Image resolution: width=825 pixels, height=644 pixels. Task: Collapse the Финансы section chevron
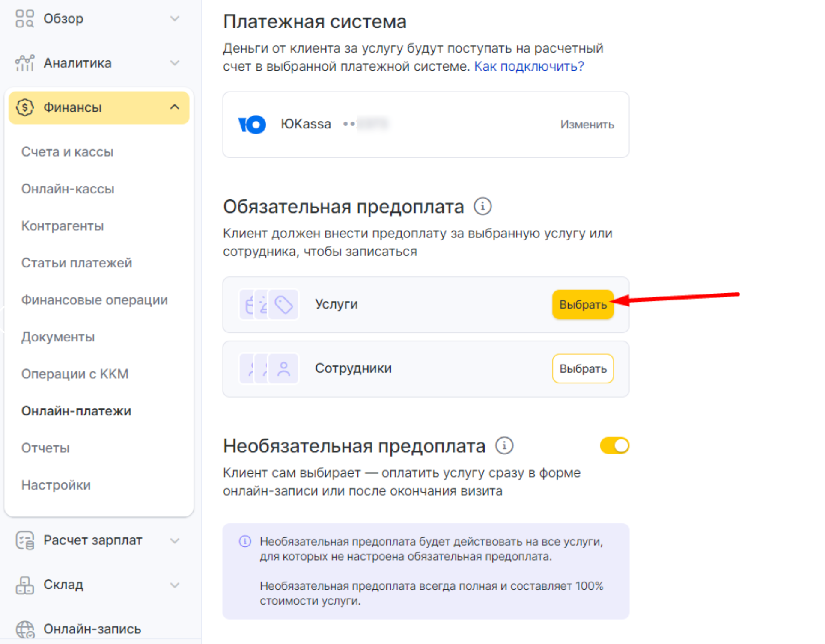(174, 107)
